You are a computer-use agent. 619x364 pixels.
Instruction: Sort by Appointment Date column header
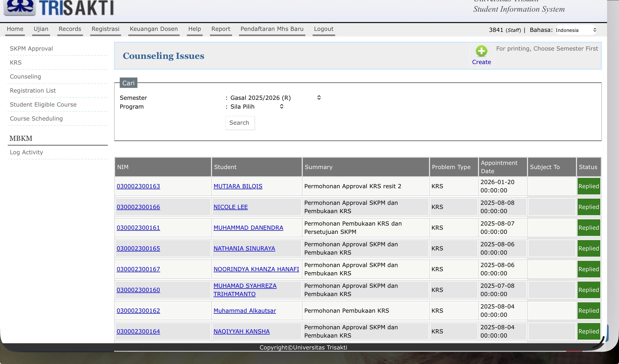tap(499, 167)
